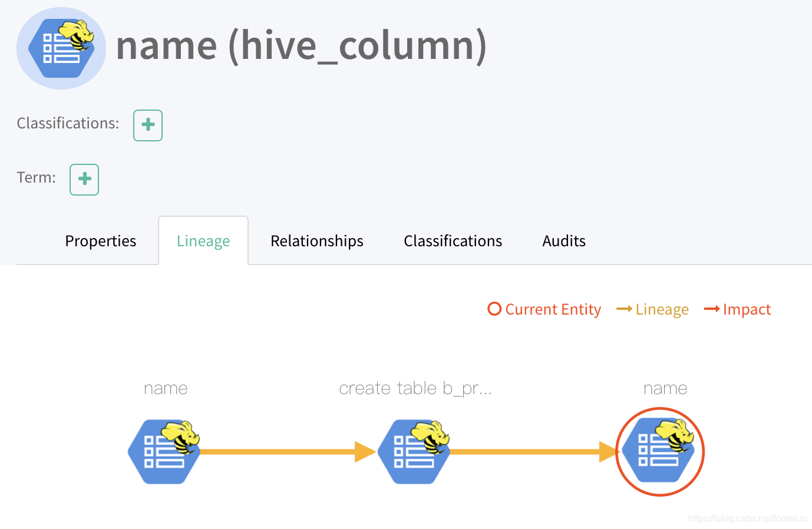
Task: Open the Classifications tab
Action: (453, 241)
